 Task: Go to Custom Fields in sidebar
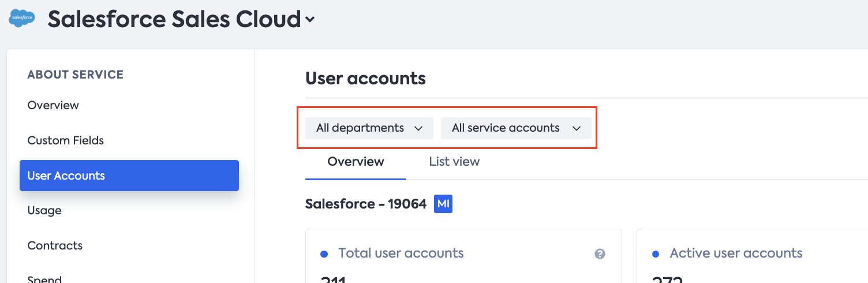point(65,140)
